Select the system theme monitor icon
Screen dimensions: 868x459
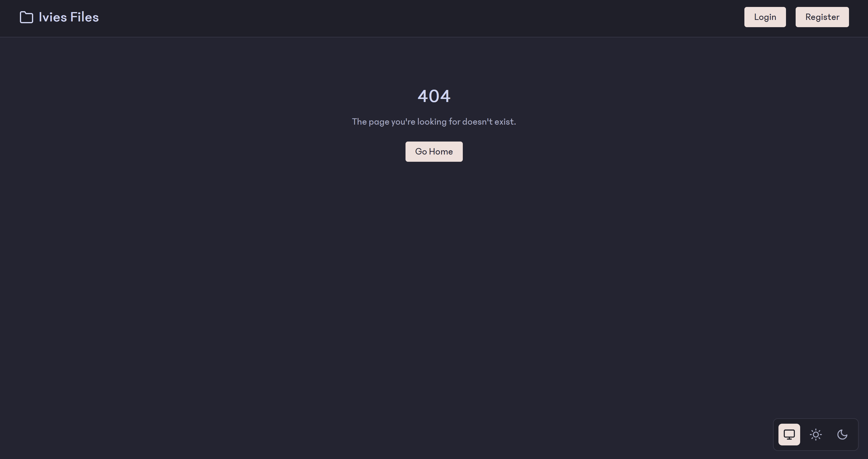(x=789, y=434)
